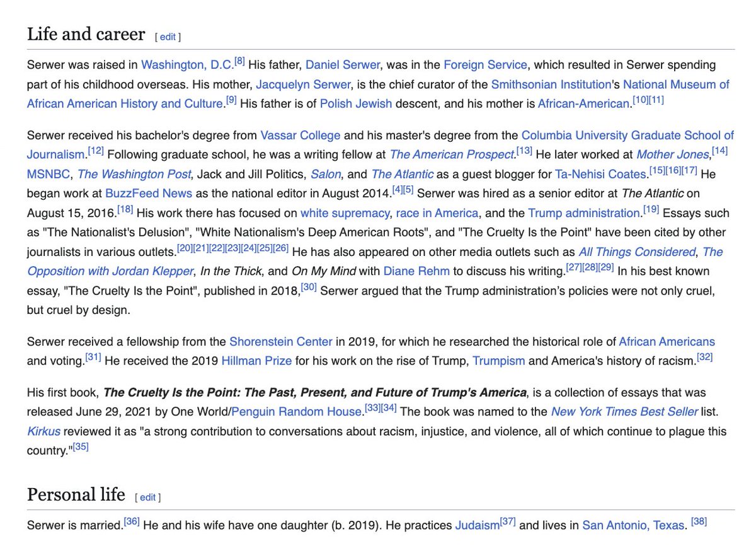Open the Trump administration link
Image resolution: width=756 pixels, height=558 pixels.
[x=584, y=214]
